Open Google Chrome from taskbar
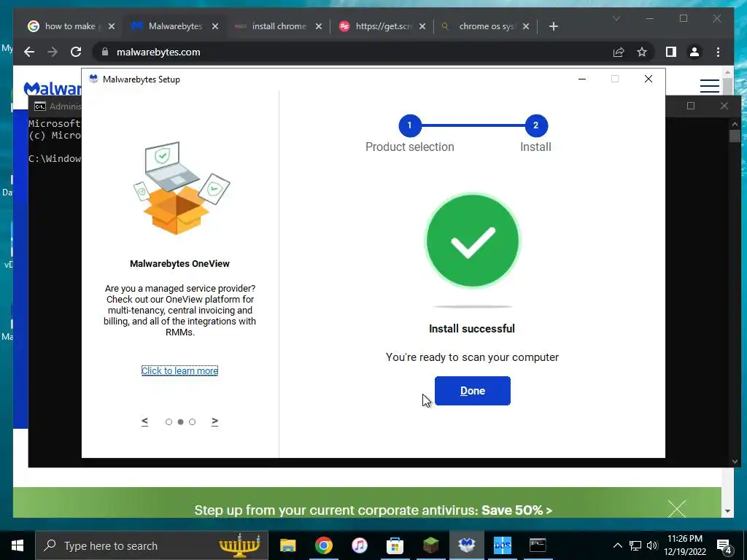Image resolution: width=747 pixels, height=560 pixels. [x=323, y=545]
